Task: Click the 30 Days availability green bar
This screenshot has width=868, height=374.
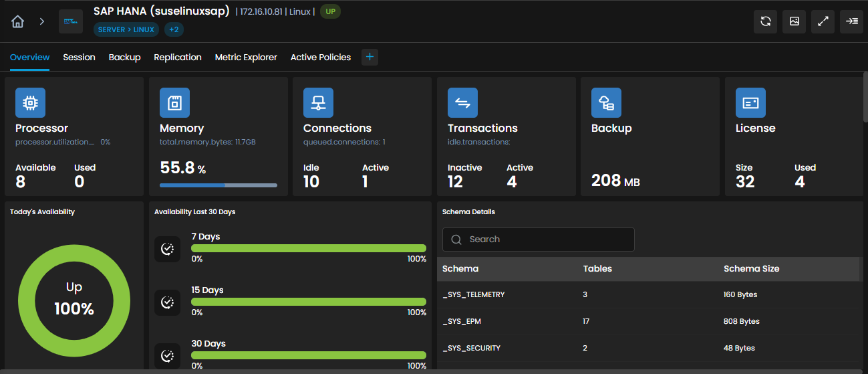Action: point(309,355)
